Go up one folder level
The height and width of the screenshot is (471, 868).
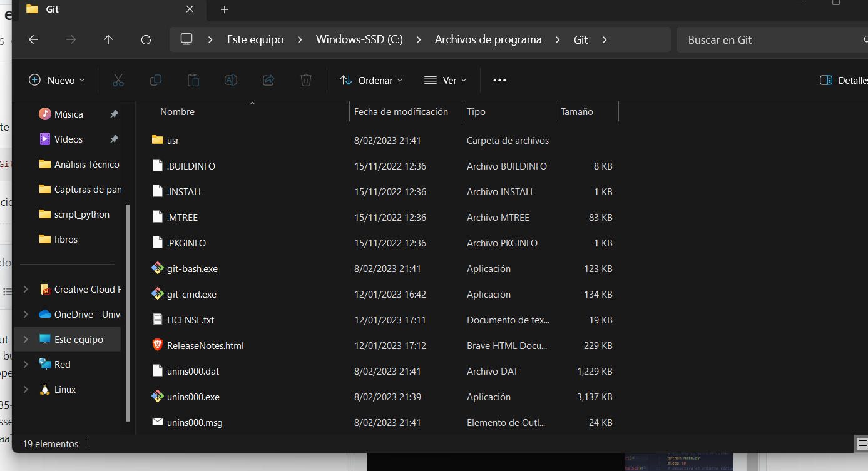tap(108, 39)
